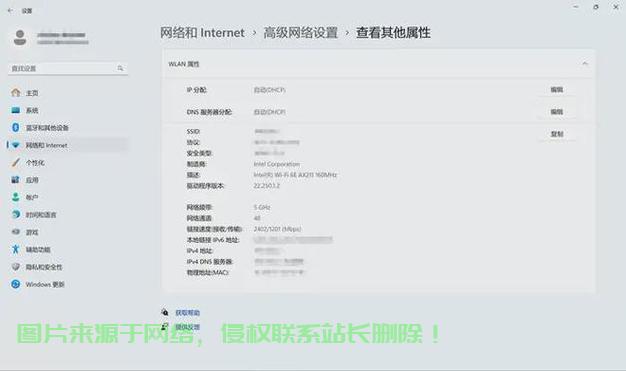Click the 自动(DHCP) value for DNS 服务器分配
The height and width of the screenshot is (371, 626).
coord(269,112)
